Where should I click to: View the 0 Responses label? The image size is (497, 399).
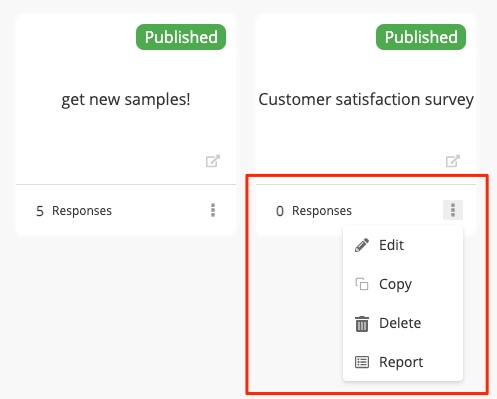(x=314, y=211)
